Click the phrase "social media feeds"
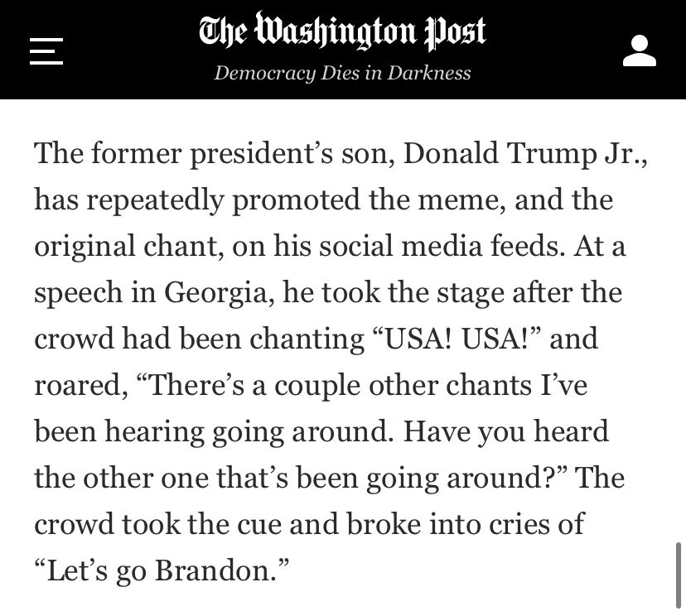This screenshot has width=686, height=616. click(x=389, y=248)
